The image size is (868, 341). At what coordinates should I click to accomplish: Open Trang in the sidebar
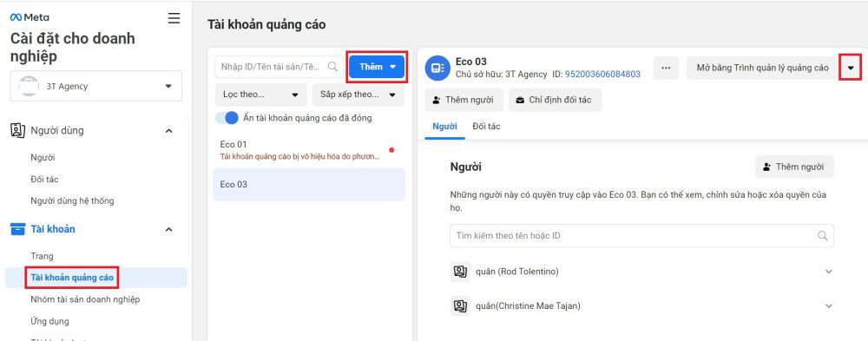pos(42,256)
